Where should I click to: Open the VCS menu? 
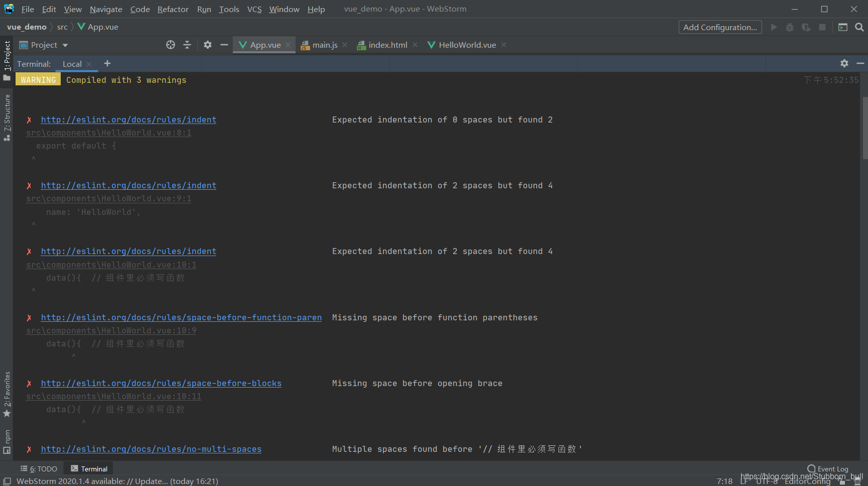254,9
